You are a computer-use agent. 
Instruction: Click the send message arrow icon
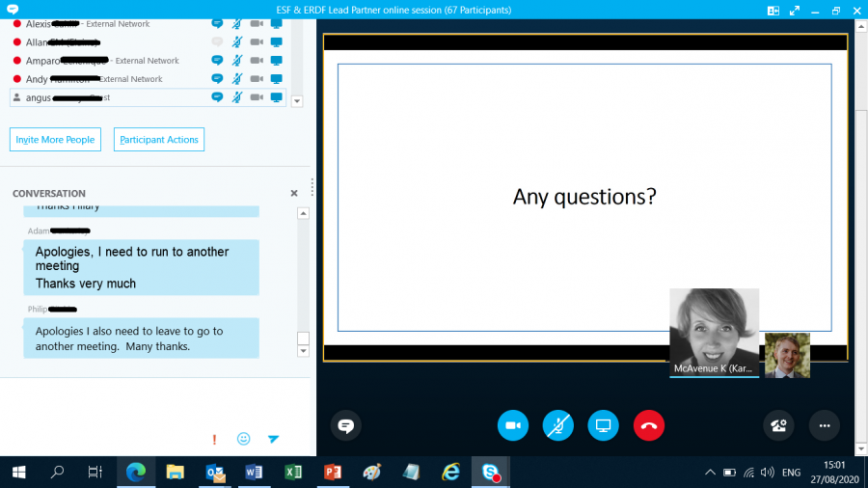pyautogui.click(x=273, y=439)
